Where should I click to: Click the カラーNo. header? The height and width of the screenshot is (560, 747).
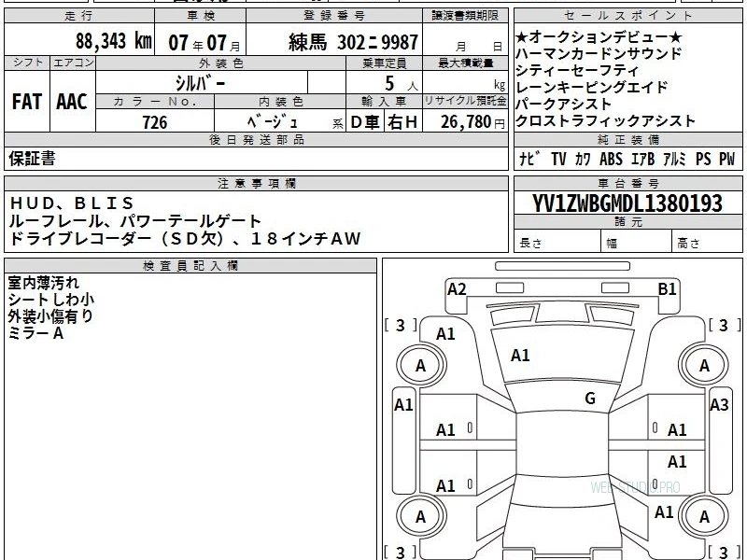[155, 102]
